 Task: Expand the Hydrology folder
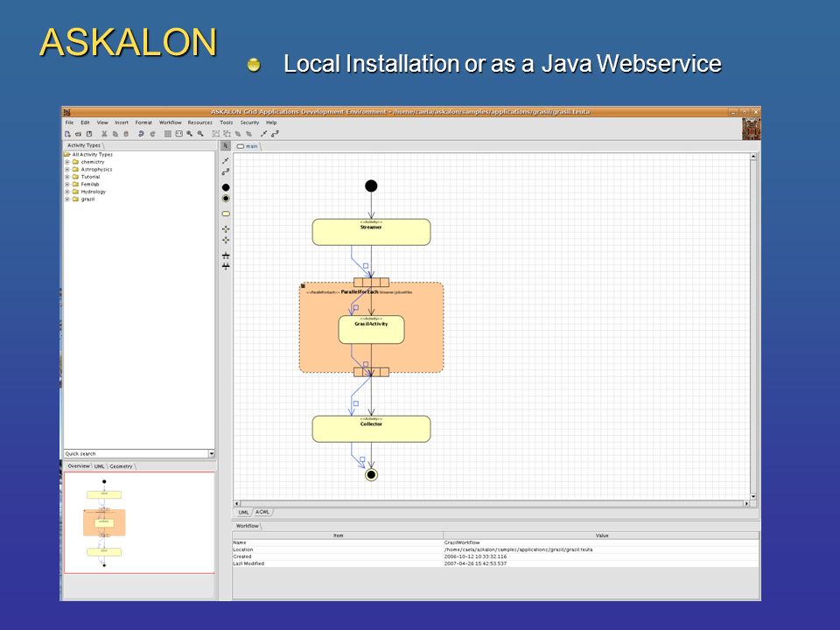coord(67,192)
